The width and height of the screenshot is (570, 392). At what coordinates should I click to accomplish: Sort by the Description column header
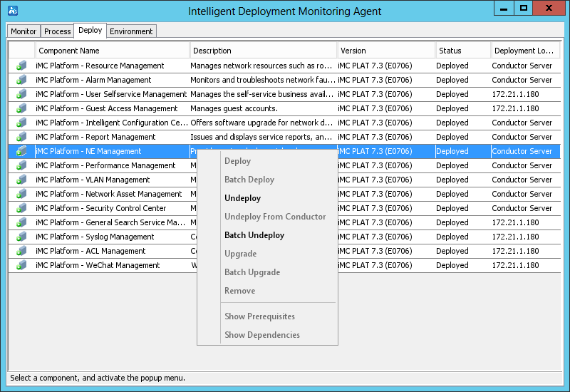coord(263,51)
